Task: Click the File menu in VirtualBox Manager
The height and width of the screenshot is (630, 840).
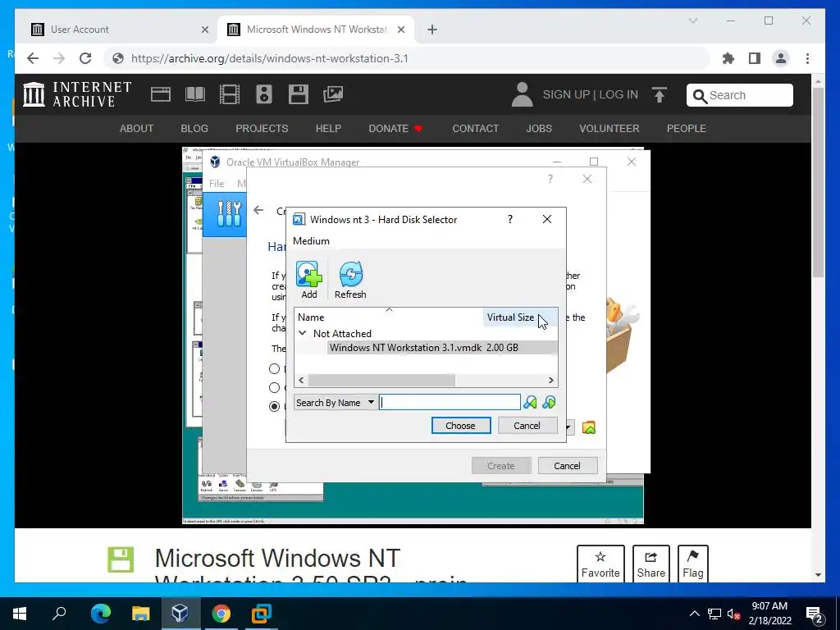Action: pos(217,183)
